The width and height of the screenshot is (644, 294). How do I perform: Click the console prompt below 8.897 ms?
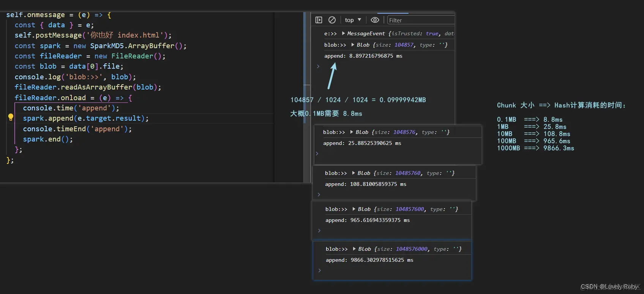(x=318, y=66)
